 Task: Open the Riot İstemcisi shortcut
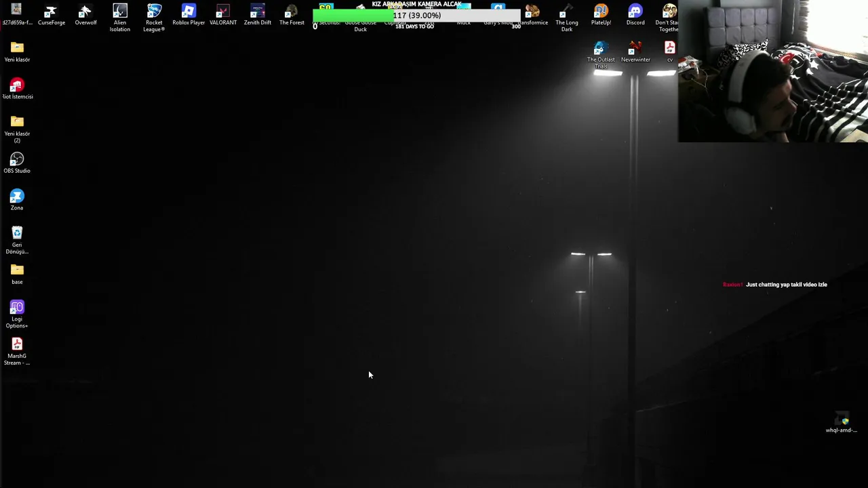pos(17,89)
